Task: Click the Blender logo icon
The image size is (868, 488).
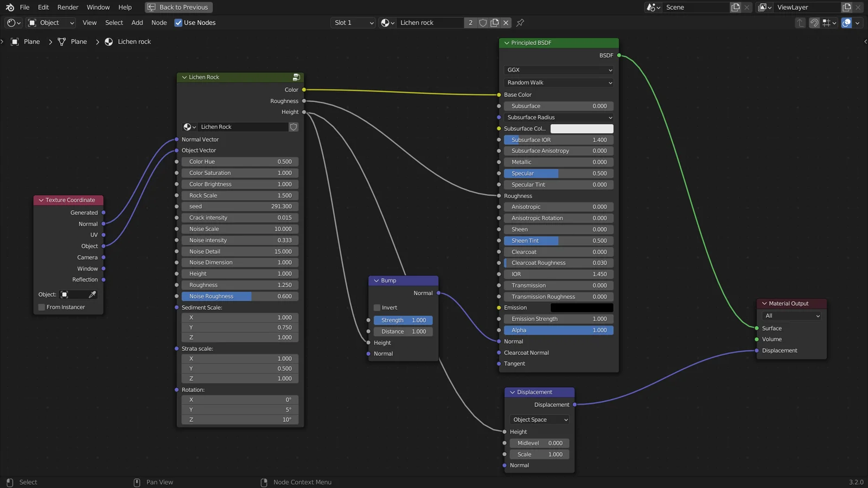Action: pos(9,7)
